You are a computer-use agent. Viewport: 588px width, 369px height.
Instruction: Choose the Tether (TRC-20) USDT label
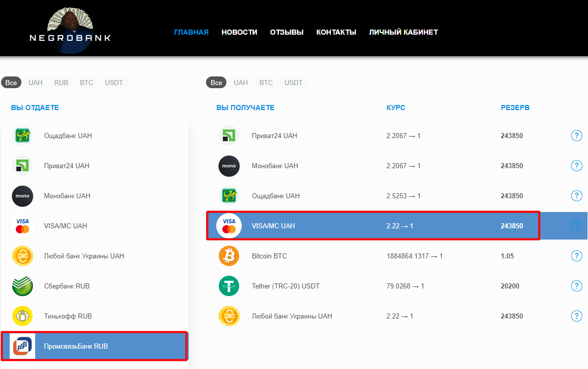coord(286,286)
